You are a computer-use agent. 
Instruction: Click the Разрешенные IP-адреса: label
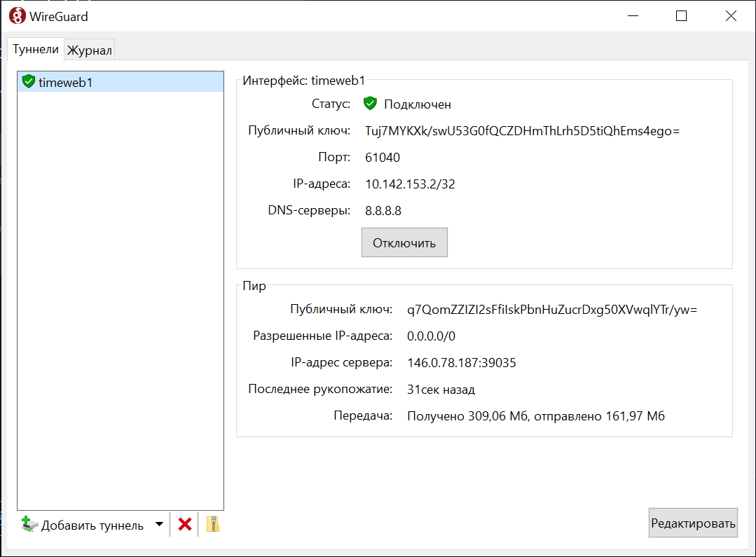click(322, 336)
